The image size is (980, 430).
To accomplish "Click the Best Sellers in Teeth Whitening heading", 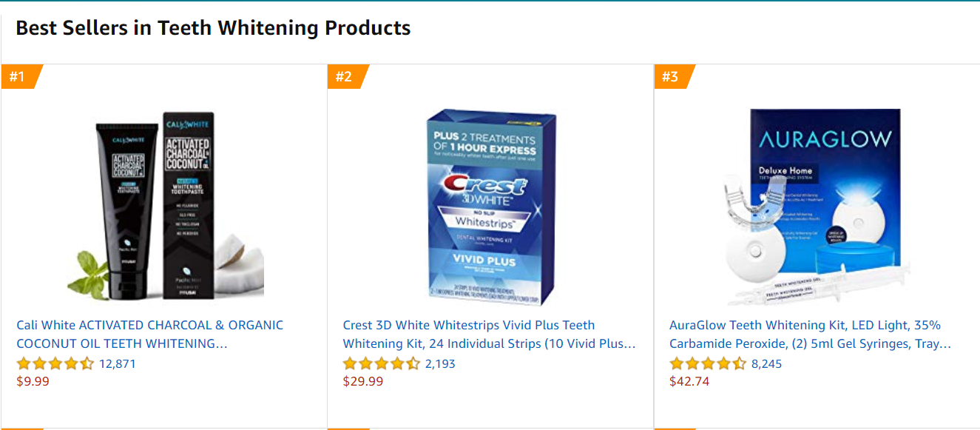I will (x=213, y=27).
